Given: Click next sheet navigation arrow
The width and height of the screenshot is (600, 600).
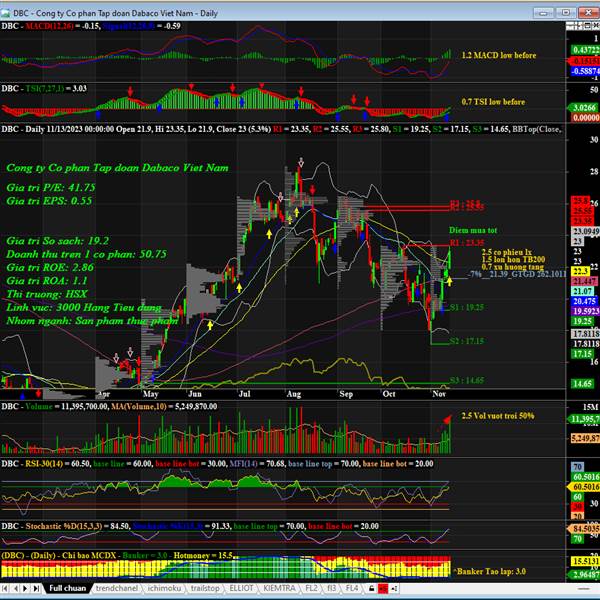Looking at the screenshot, I should click(26, 588).
